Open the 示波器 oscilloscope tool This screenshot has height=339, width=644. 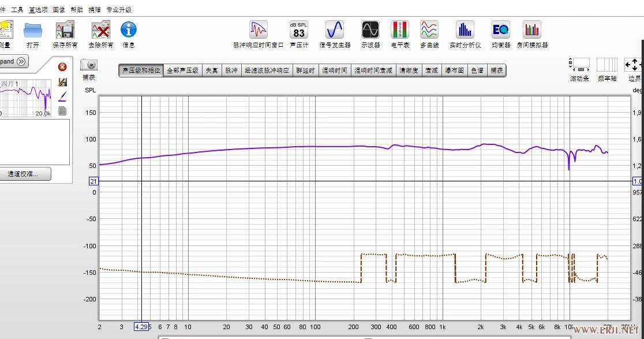pos(370,30)
